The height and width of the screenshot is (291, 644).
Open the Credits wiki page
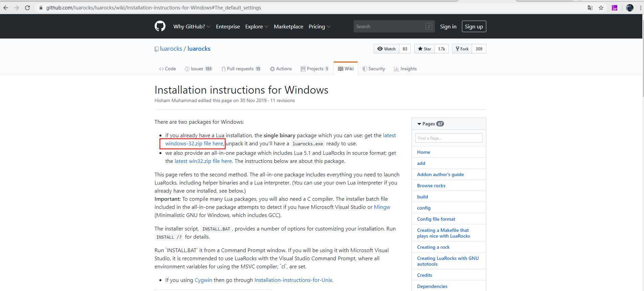[424, 275]
